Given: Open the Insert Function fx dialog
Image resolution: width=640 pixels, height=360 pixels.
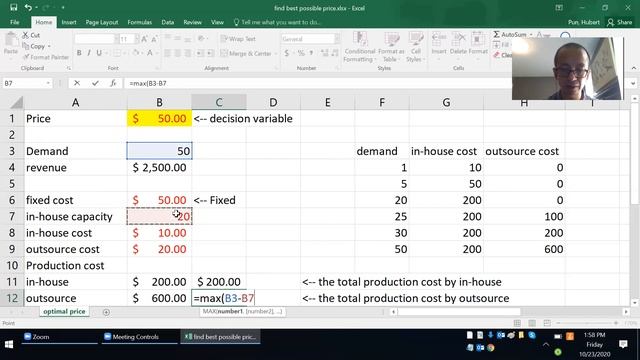Looking at the screenshot, I should (113, 83).
